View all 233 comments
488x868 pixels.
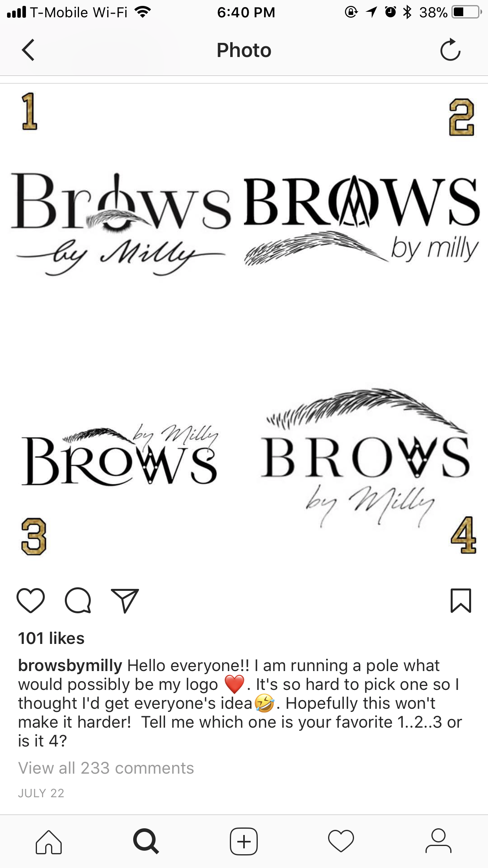[x=106, y=768]
